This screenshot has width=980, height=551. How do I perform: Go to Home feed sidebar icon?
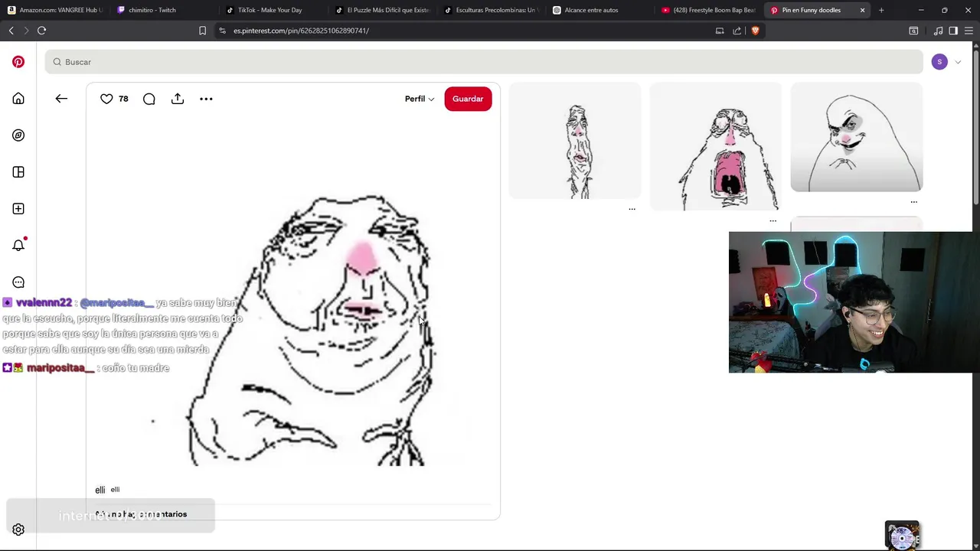[18, 99]
